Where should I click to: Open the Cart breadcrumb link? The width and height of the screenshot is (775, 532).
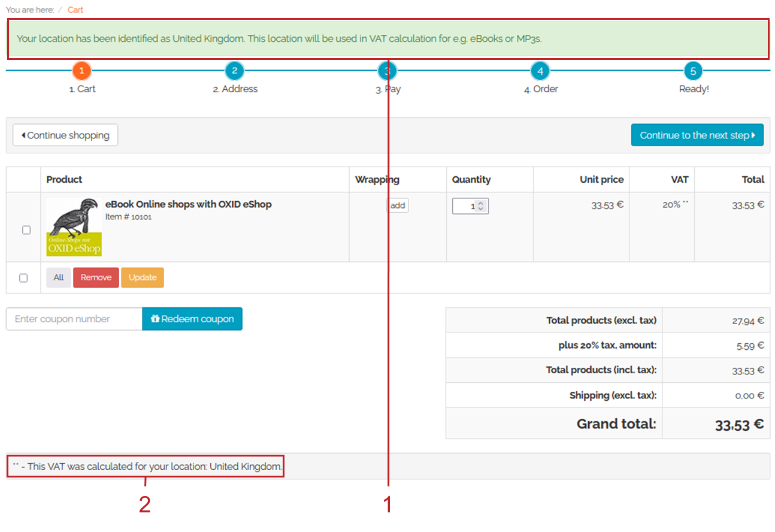[x=75, y=10]
